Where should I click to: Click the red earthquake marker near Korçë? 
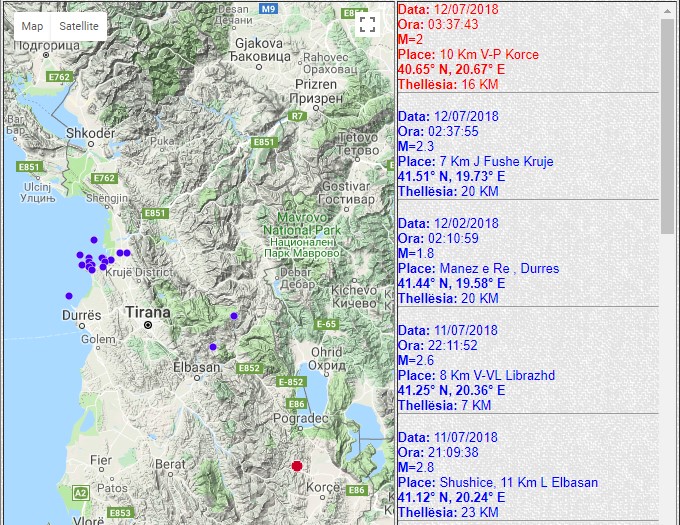click(297, 466)
